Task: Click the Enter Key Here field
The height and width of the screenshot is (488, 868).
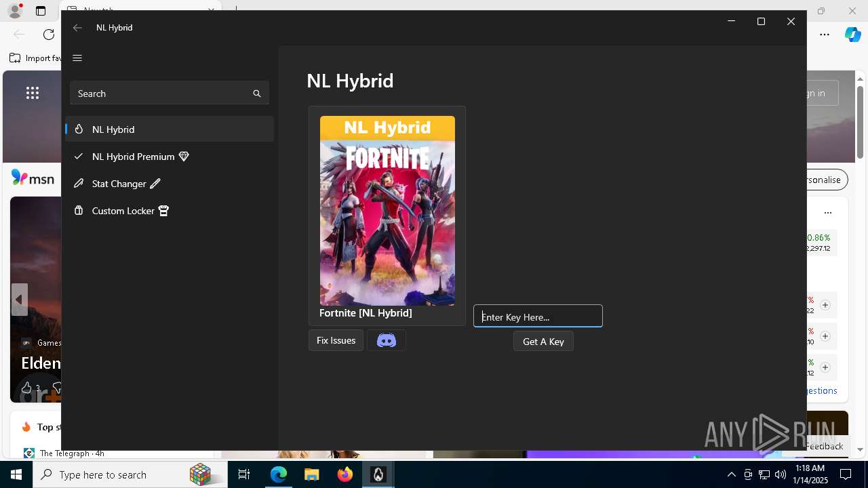Action: click(x=538, y=317)
